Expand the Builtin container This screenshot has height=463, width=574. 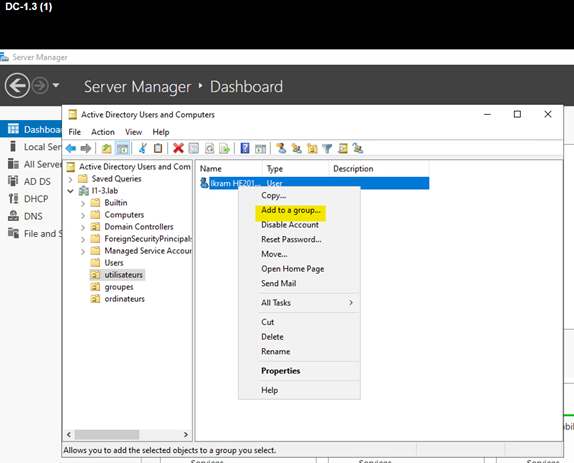[83, 203]
